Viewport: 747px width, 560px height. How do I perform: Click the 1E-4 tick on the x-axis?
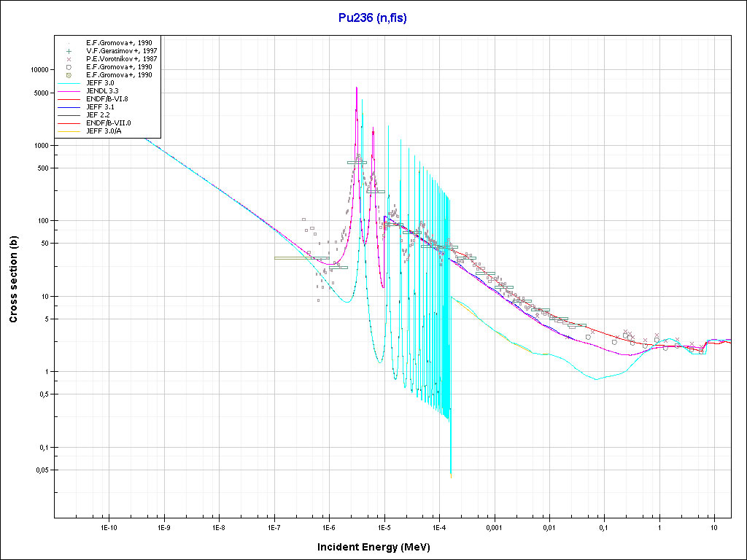(x=439, y=527)
